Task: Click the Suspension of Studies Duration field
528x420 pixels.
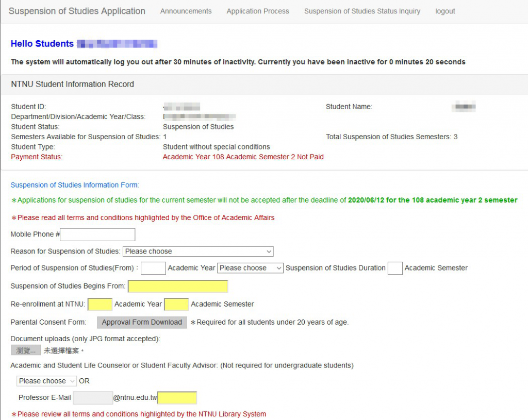Action: [395, 268]
